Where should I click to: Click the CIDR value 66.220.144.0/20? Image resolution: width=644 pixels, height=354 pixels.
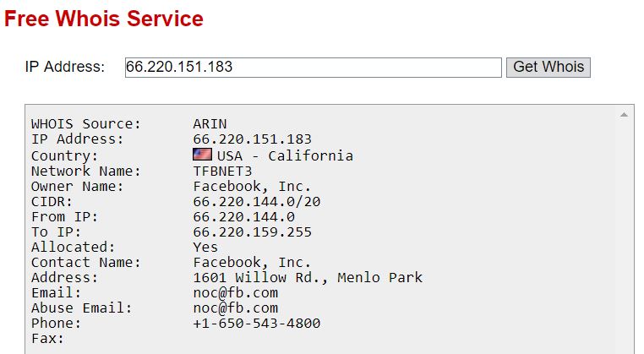(257, 202)
